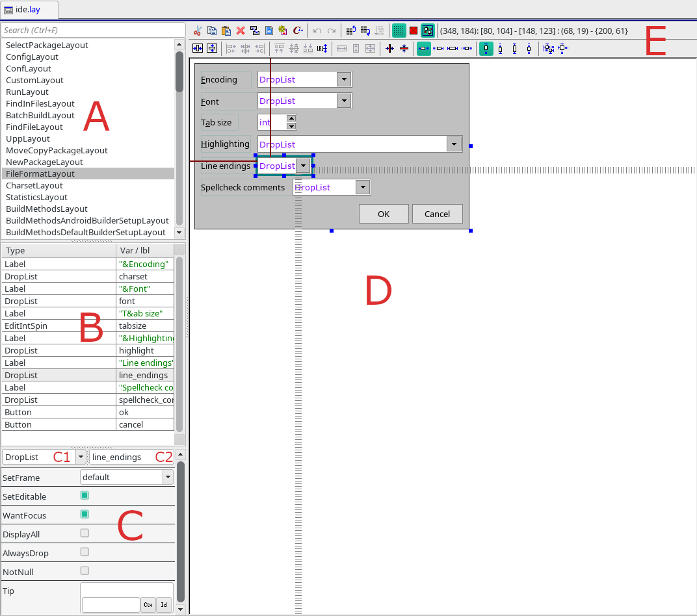Click the horizontal center in dialog icon
The image size is (697, 616).
point(198,48)
